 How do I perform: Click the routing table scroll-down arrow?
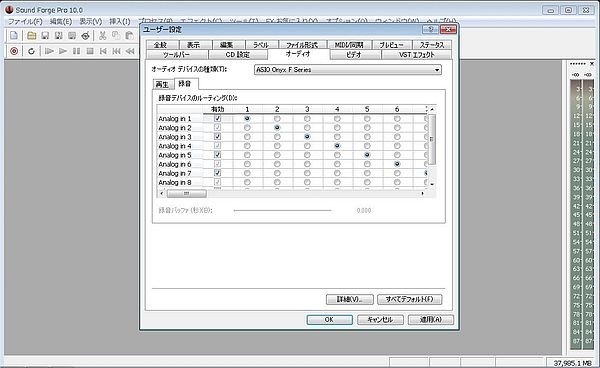(x=432, y=184)
